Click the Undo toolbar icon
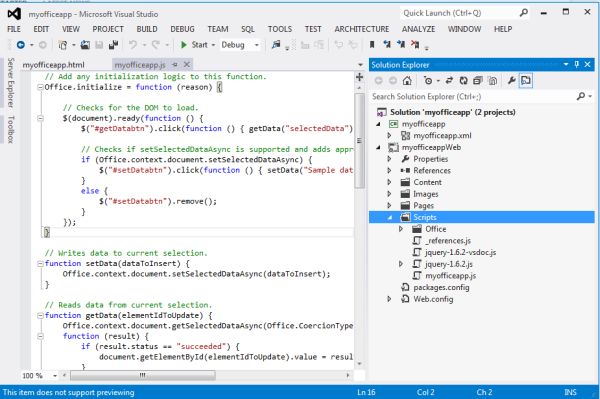 [133, 45]
